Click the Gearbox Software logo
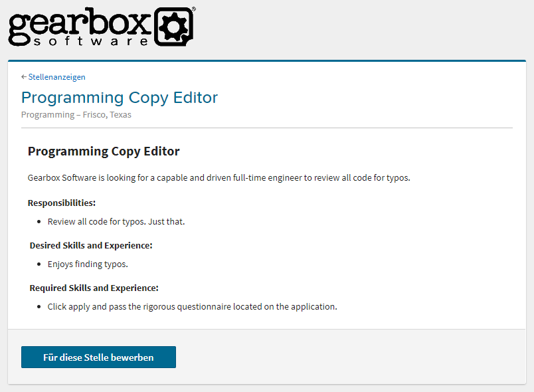 [x=102, y=27]
